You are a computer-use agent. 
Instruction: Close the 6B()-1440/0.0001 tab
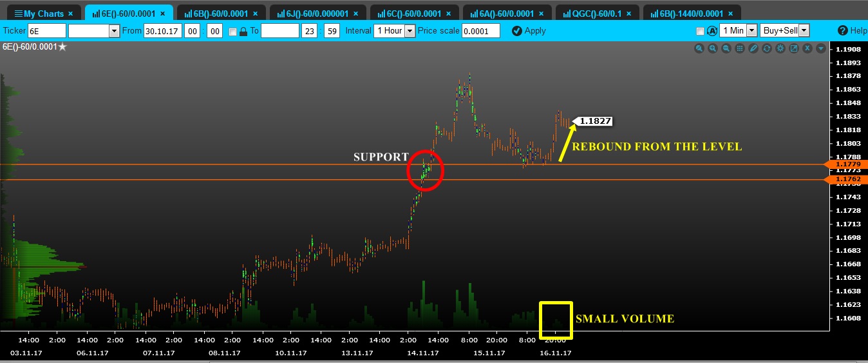click(x=730, y=14)
